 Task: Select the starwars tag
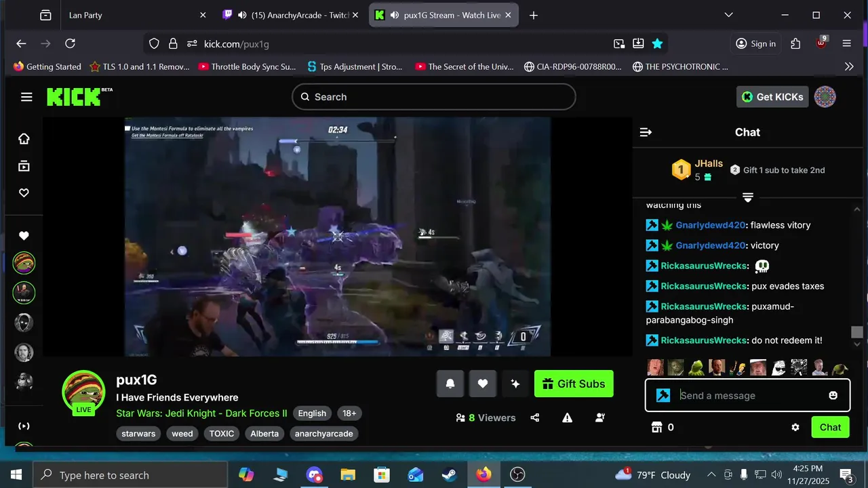point(138,434)
